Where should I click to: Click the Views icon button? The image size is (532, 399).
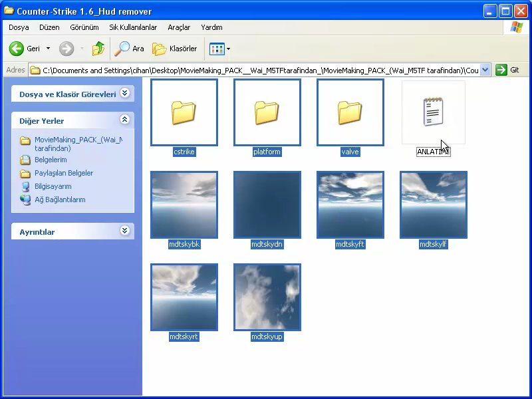tap(217, 49)
